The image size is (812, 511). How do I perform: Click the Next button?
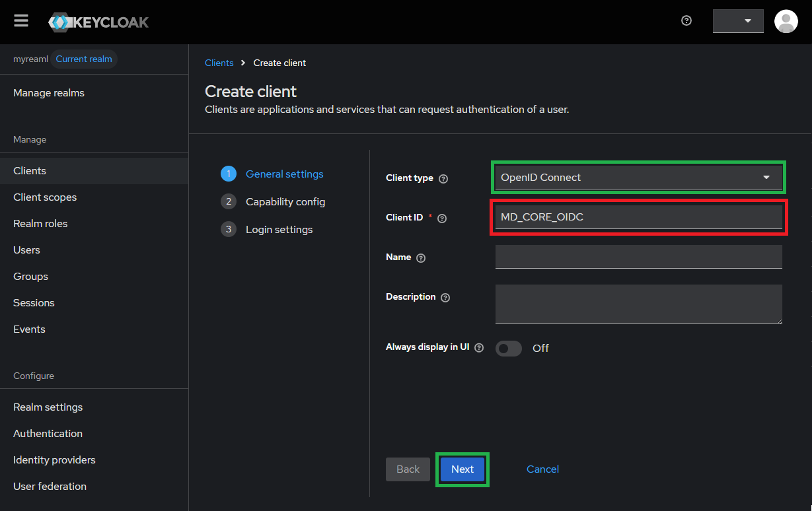click(x=462, y=469)
